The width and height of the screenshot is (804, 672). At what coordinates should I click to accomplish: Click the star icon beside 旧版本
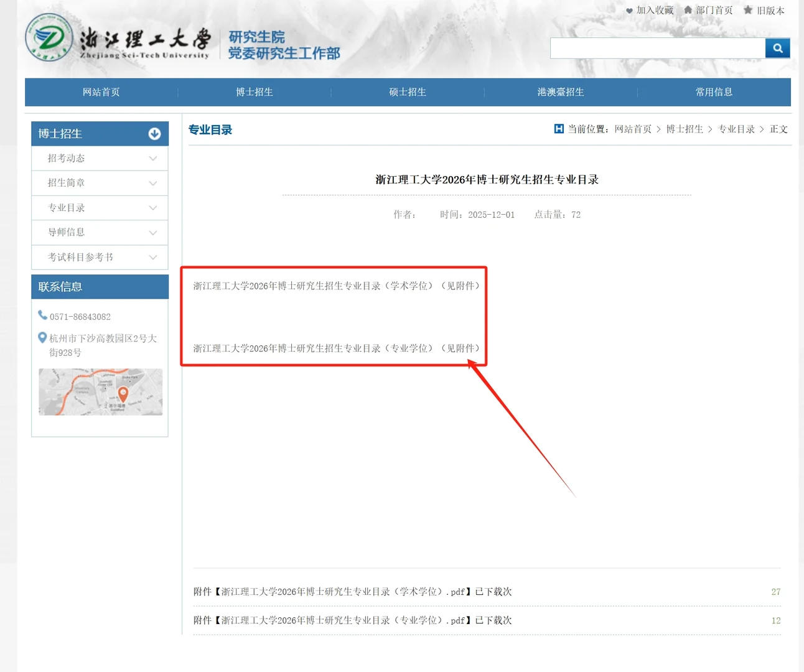tap(747, 10)
